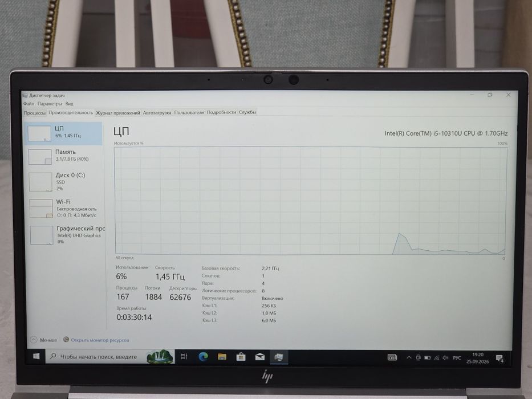Click the search highlights image in search box
532x399 pixels.
[x=159, y=357]
